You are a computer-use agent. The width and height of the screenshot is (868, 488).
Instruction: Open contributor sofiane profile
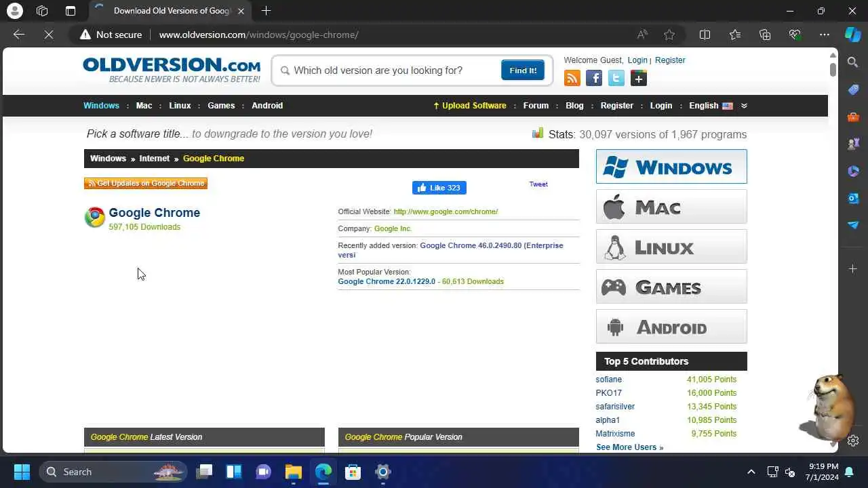coord(608,380)
